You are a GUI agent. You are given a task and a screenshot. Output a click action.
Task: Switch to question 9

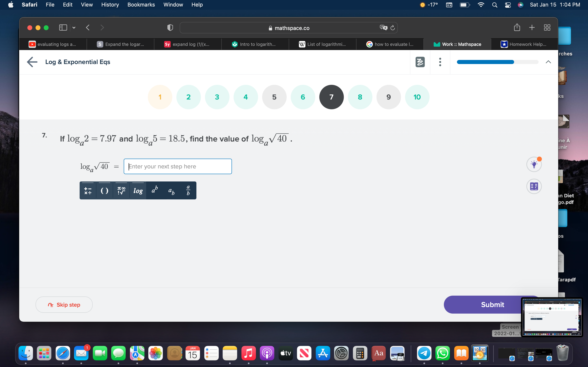click(x=388, y=97)
